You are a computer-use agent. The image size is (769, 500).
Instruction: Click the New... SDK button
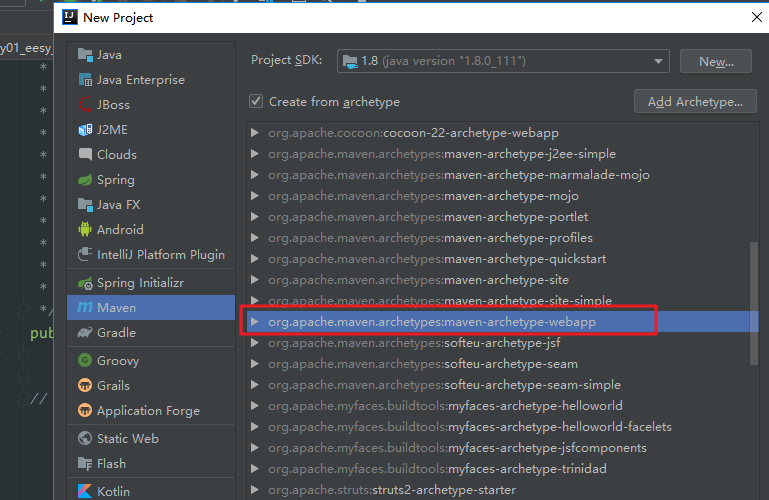coord(716,61)
